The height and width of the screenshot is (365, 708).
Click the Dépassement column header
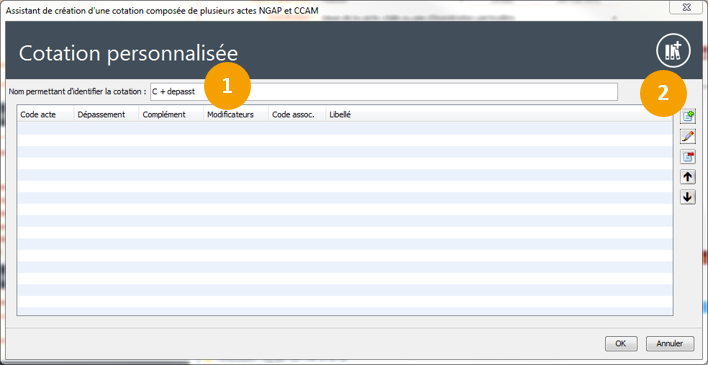click(107, 115)
